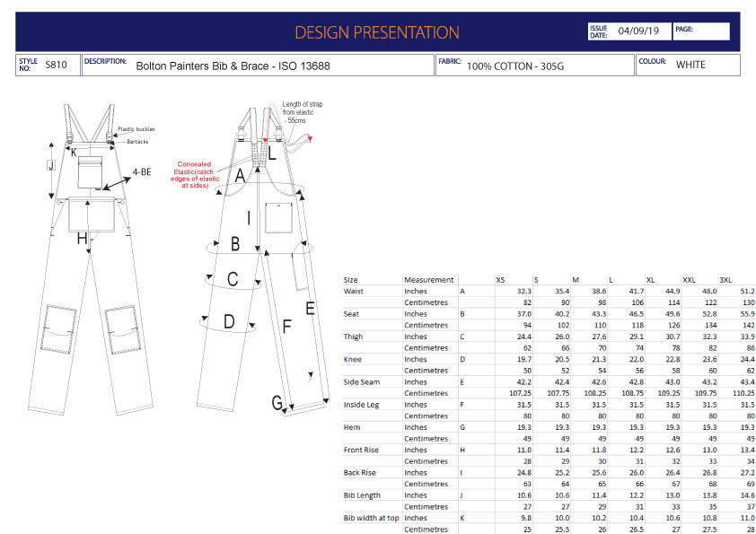
Task: Click the F inside leg marker on drawing
Action: point(287,327)
